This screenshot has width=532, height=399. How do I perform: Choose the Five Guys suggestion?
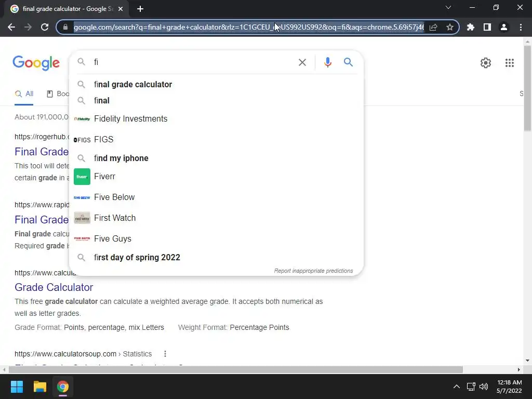[x=216, y=238]
